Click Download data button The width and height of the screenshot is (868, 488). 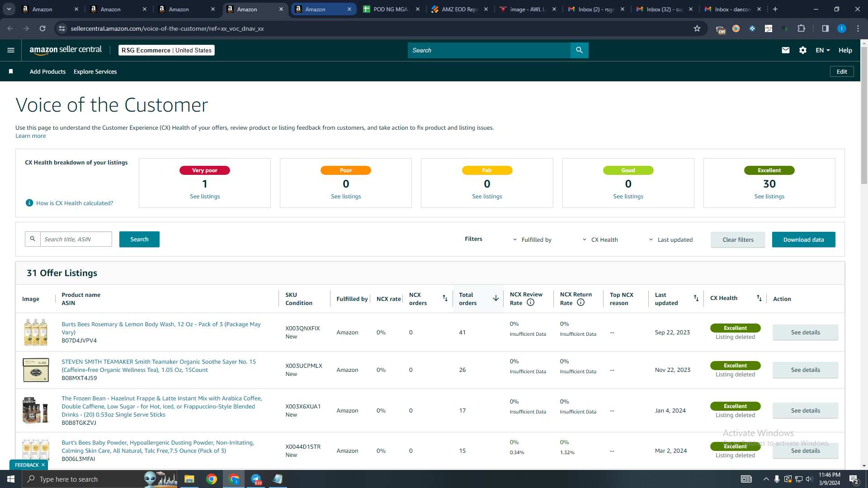803,239
